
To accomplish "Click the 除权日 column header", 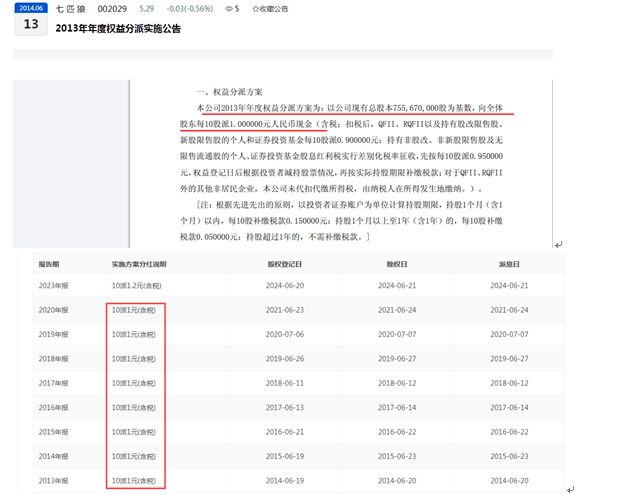I will click(x=397, y=264).
